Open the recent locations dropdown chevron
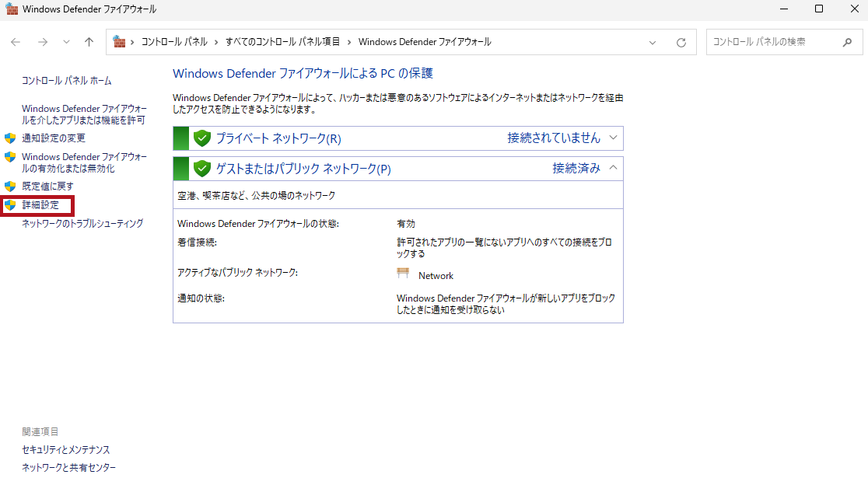This screenshot has width=868, height=485. click(x=66, y=42)
